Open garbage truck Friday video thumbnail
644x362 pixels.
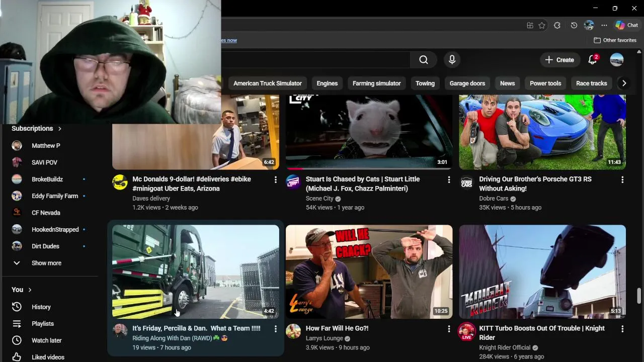pyautogui.click(x=196, y=271)
